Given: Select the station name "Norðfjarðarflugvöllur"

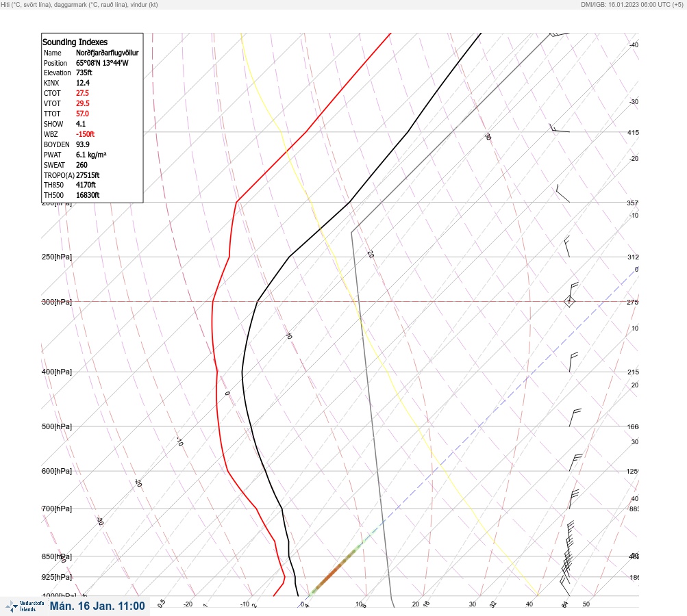Looking at the screenshot, I should coord(108,53).
